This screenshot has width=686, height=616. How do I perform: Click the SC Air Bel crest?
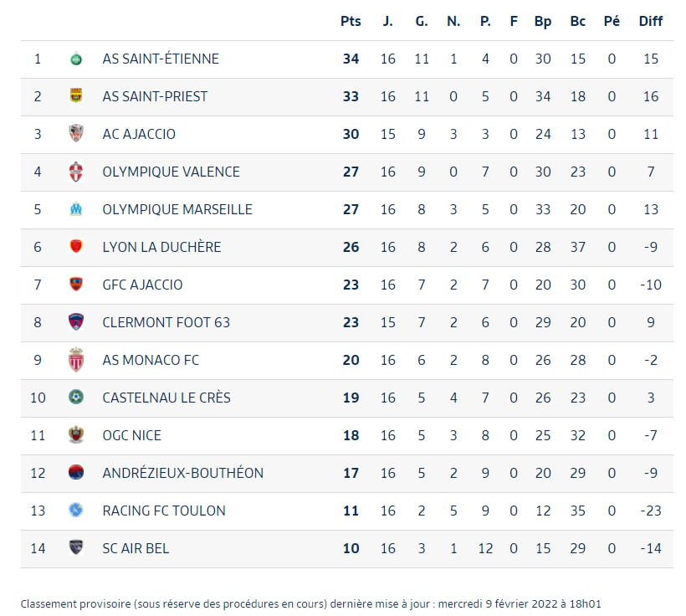pos(76,548)
